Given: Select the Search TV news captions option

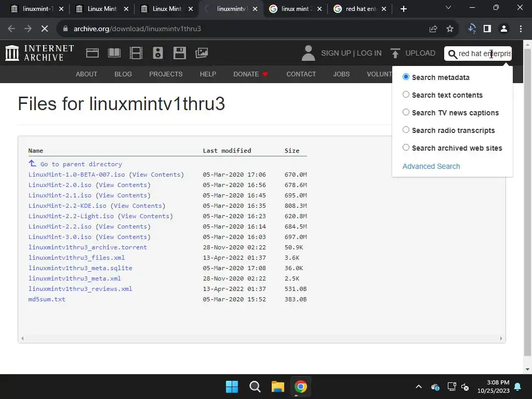Looking at the screenshot, I should click(406, 112).
